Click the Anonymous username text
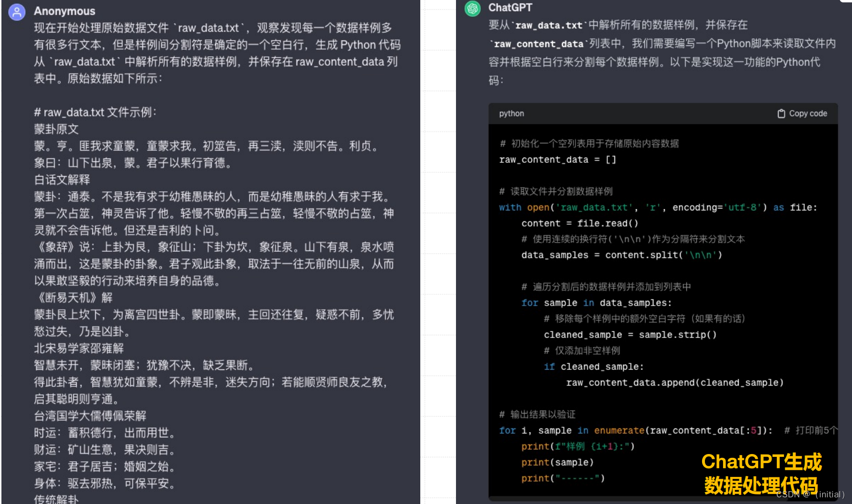The height and width of the screenshot is (504, 852). 65,11
